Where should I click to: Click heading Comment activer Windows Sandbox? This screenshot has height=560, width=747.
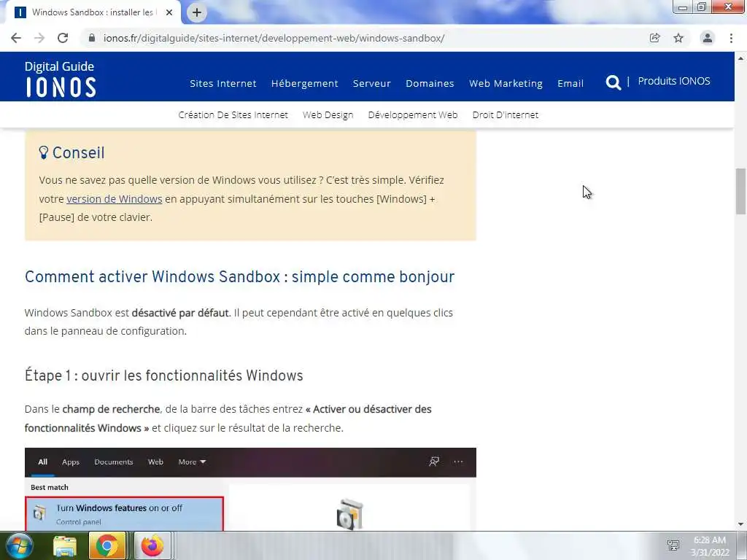point(239,276)
